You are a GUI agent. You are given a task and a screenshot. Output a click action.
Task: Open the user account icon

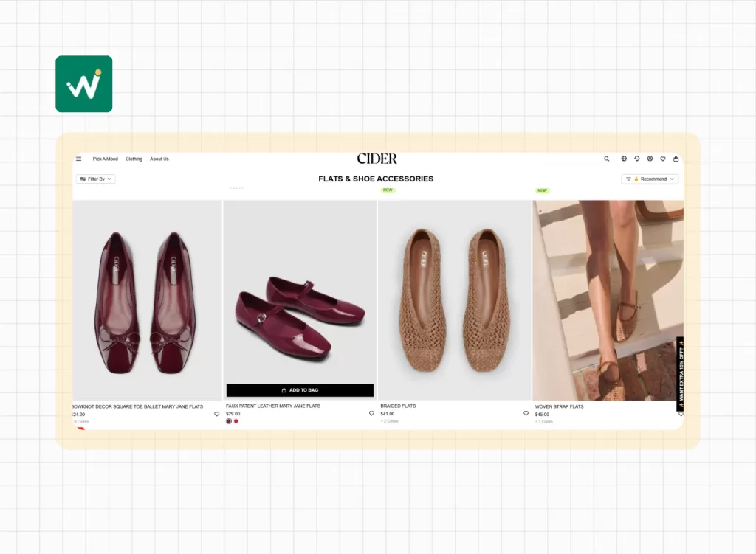pos(650,159)
